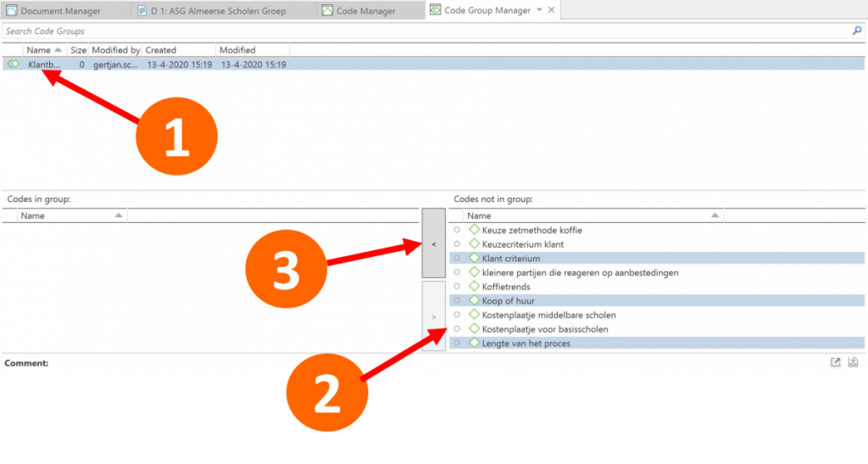
Task: Click diamond icon of Lengte van het proces
Action: pyautogui.click(x=474, y=343)
